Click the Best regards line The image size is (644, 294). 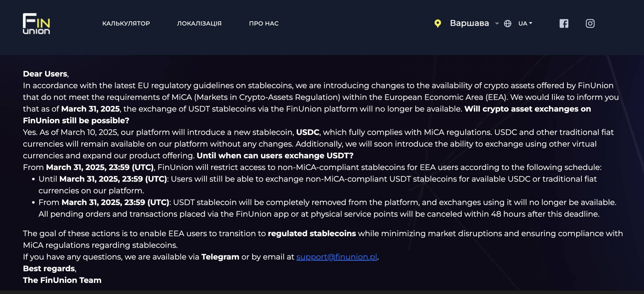tap(50, 269)
